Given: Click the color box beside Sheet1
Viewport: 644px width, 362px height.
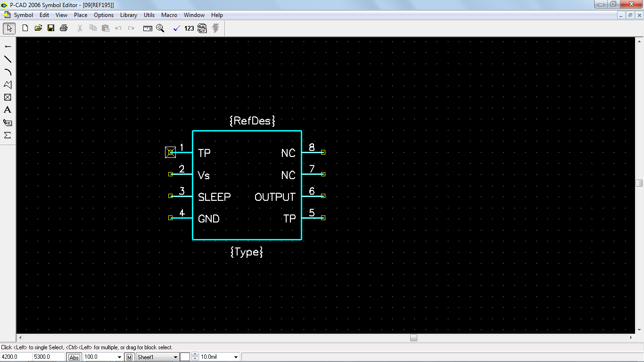Looking at the screenshot, I should click(x=185, y=357).
